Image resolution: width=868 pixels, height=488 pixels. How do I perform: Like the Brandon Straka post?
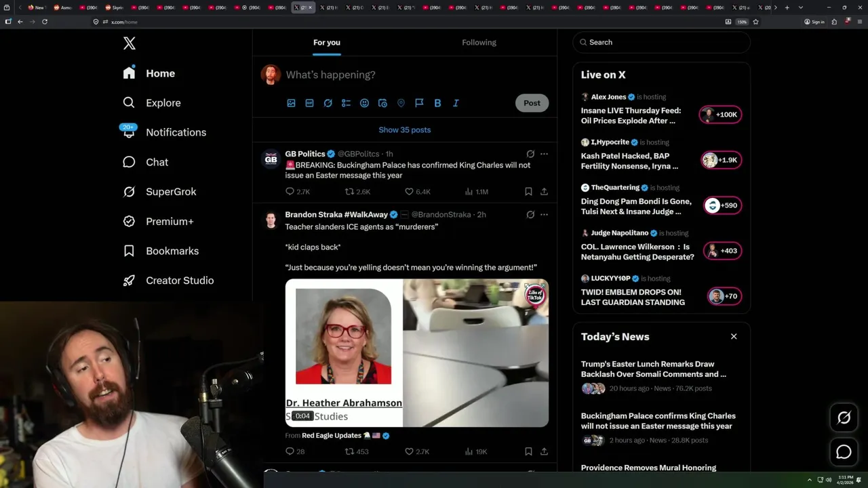417,451
